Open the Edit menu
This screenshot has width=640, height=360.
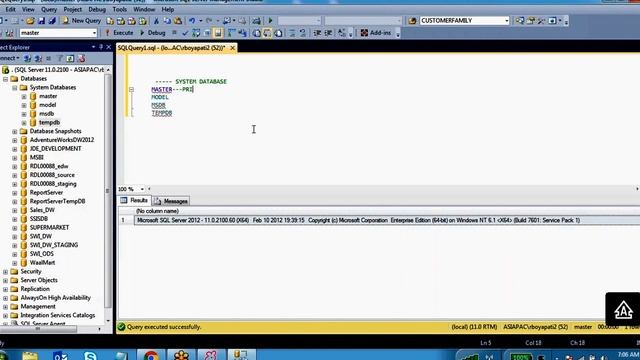(11, 9)
